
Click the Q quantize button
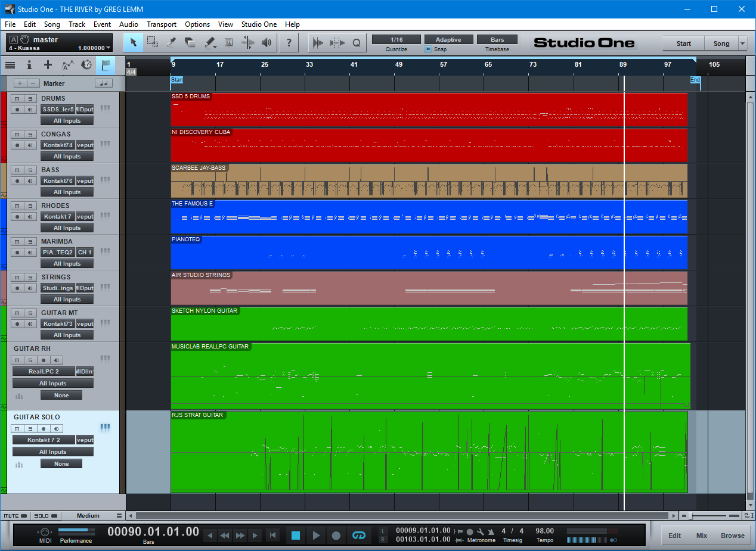[x=357, y=42]
